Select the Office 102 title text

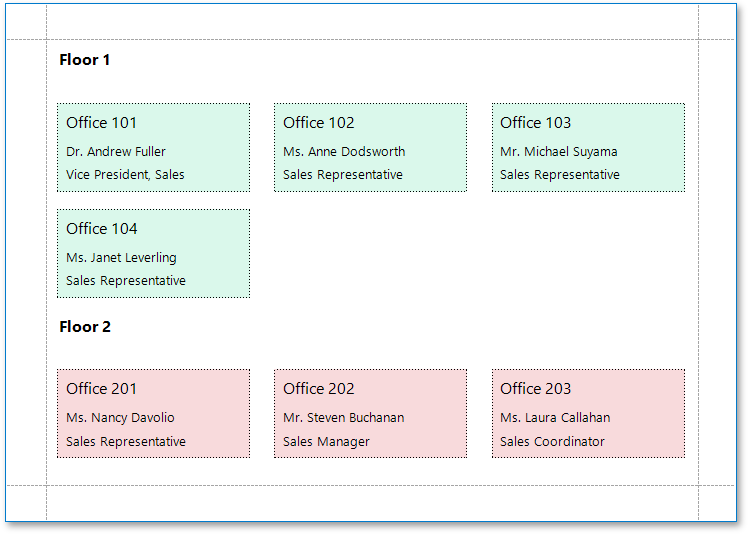click(319, 123)
